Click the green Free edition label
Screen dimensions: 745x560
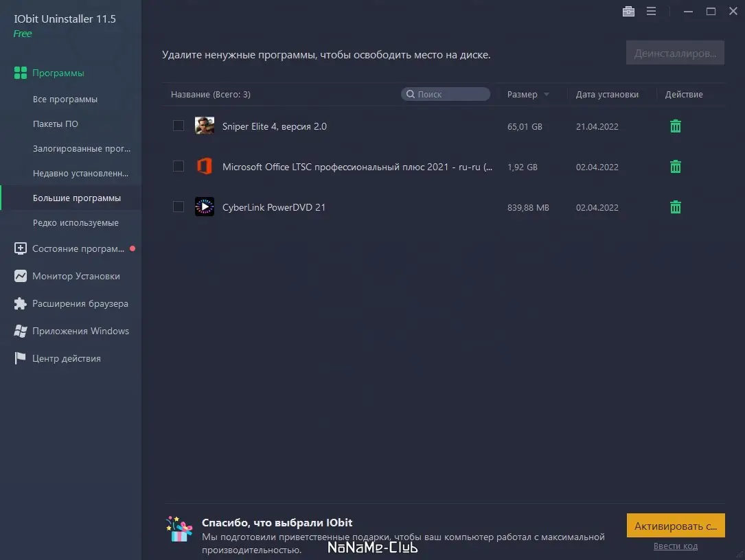coord(23,34)
